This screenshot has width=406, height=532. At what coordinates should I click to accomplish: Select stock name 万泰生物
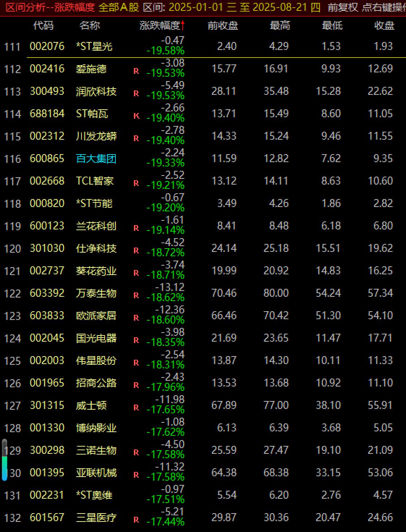point(96,293)
